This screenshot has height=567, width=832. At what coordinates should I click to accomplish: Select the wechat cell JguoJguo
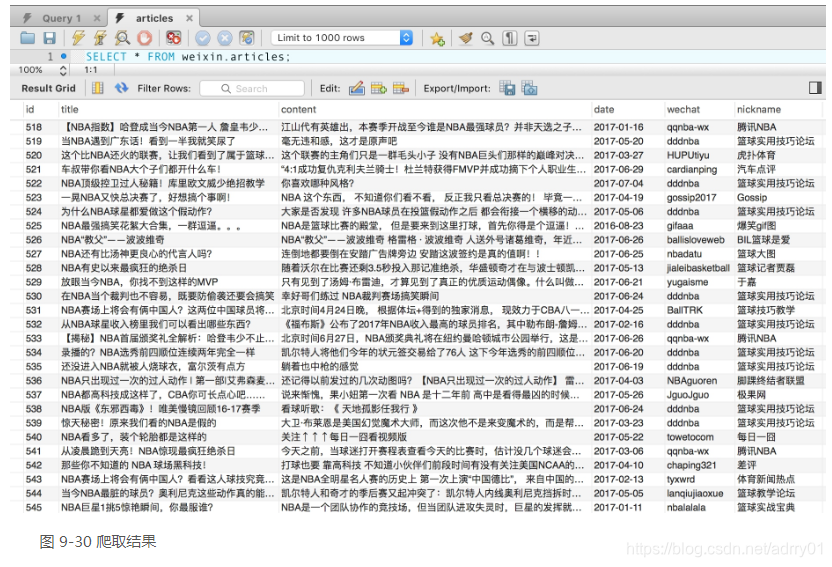coord(688,395)
